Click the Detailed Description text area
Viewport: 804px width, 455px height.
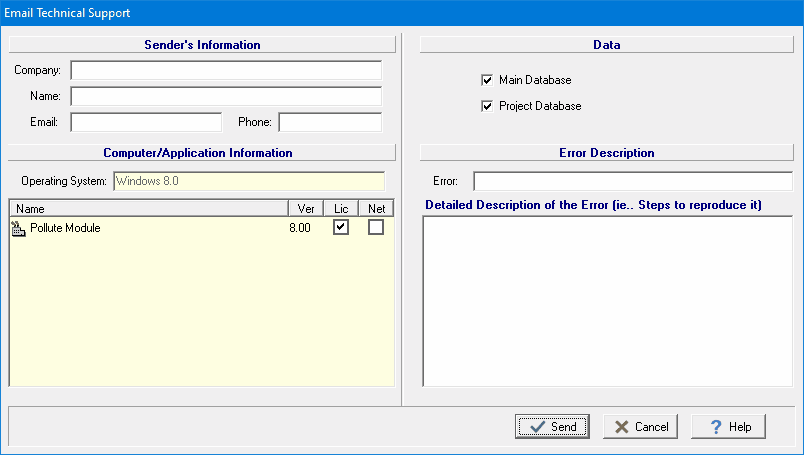tap(608, 301)
